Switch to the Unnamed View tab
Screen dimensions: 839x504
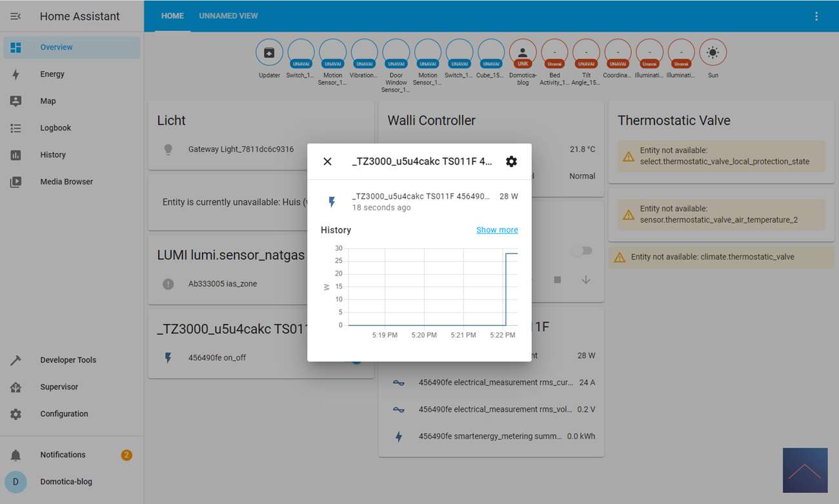coord(228,16)
